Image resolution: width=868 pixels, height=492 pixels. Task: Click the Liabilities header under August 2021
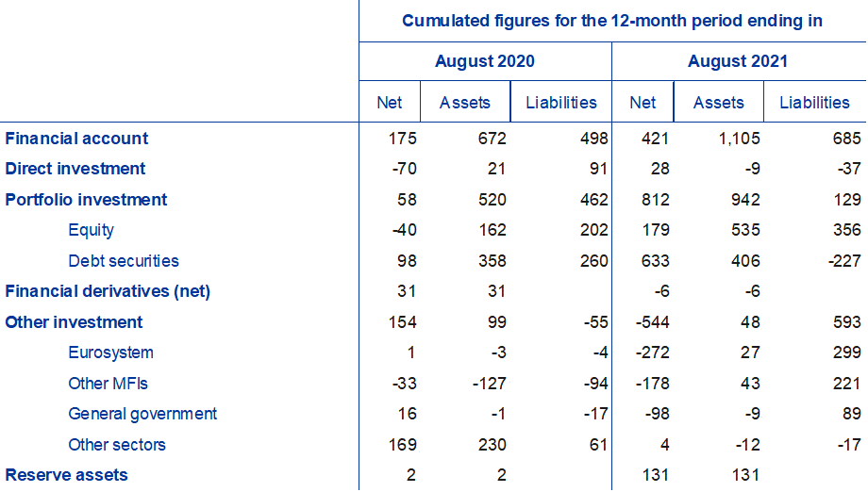[814, 103]
